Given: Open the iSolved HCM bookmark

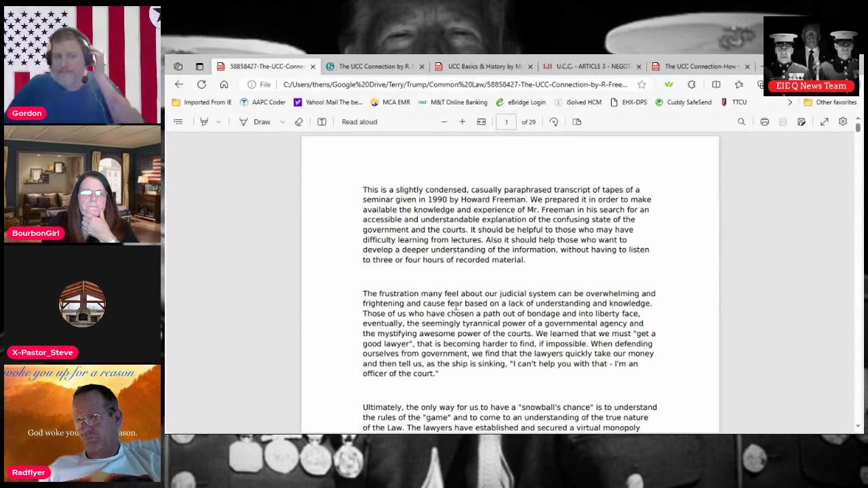Looking at the screenshot, I should [578, 102].
